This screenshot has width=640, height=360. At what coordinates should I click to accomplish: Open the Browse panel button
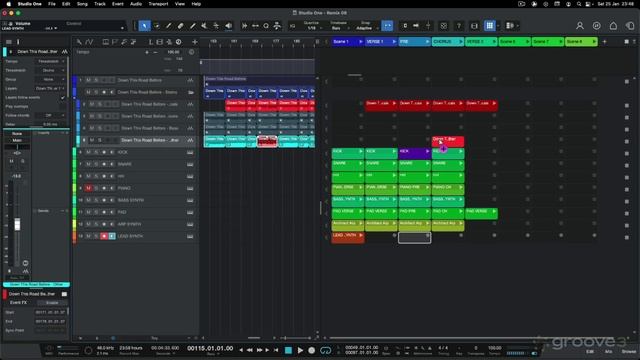pyautogui.click(x=629, y=351)
